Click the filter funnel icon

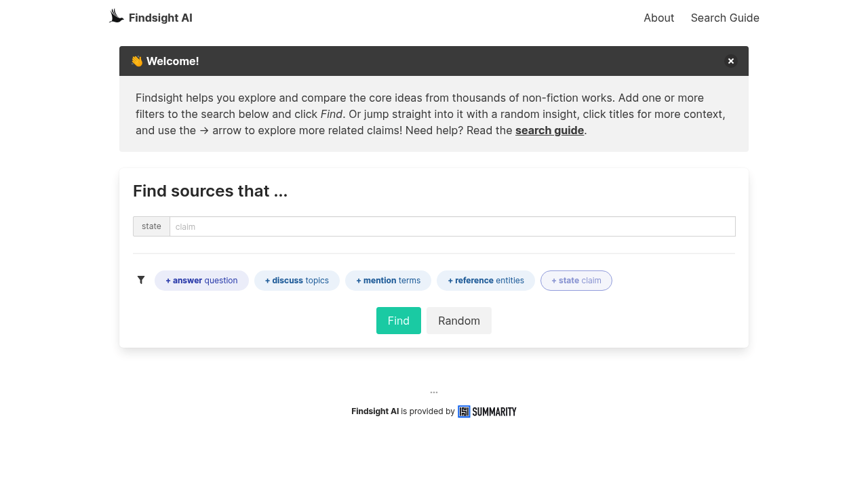[x=141, y=280]
